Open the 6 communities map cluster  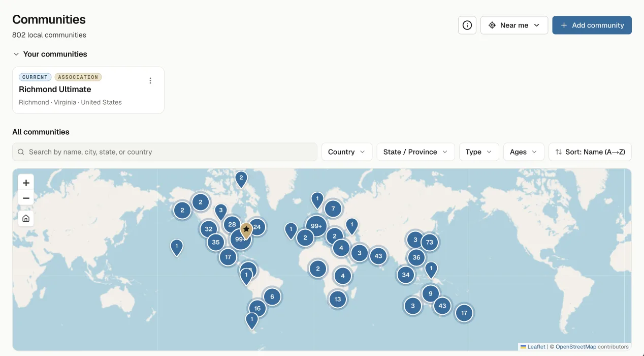click(x=272, y=296)
